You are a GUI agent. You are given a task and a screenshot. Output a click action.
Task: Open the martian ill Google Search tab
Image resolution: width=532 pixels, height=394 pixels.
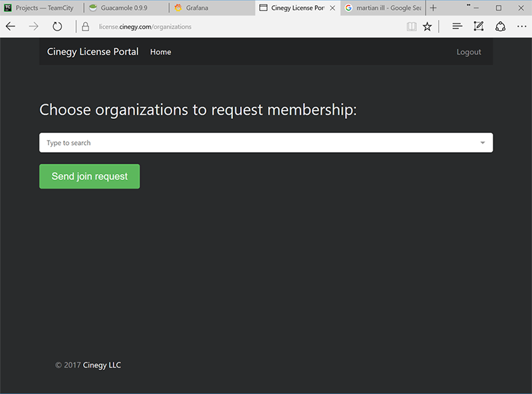(383, 8)
